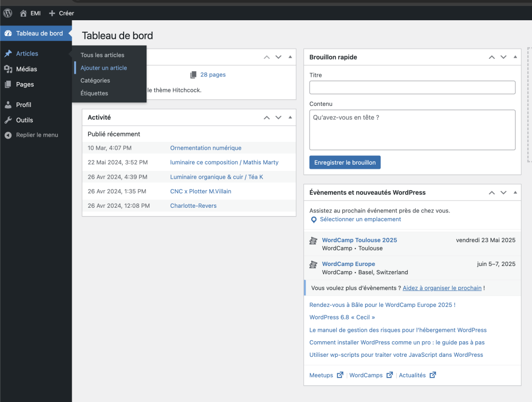Viewport: 532px width, 402px height.
Task: Click the Actualités footer link
Action: coord(412,375)
